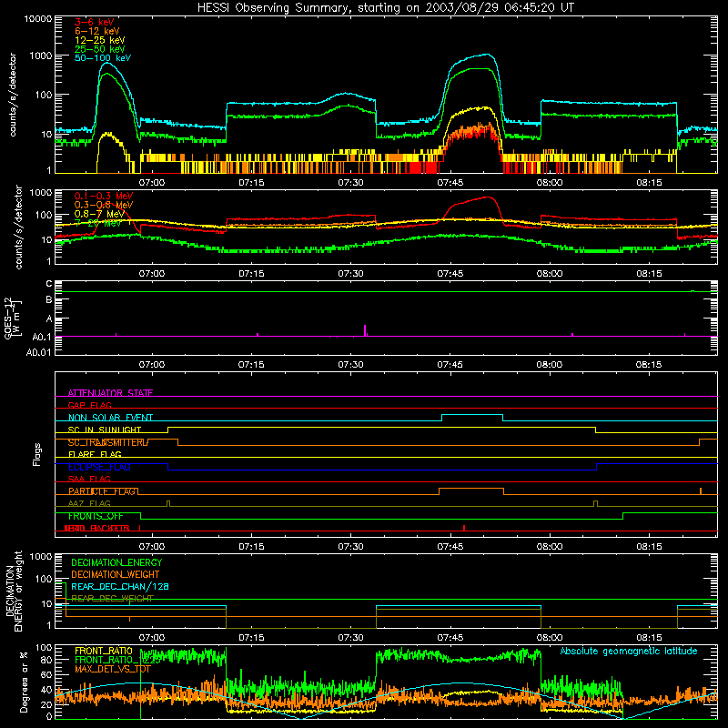
Task: Click the DECIMATION_ENERGY legend label
Action: (x=116, y=562)
